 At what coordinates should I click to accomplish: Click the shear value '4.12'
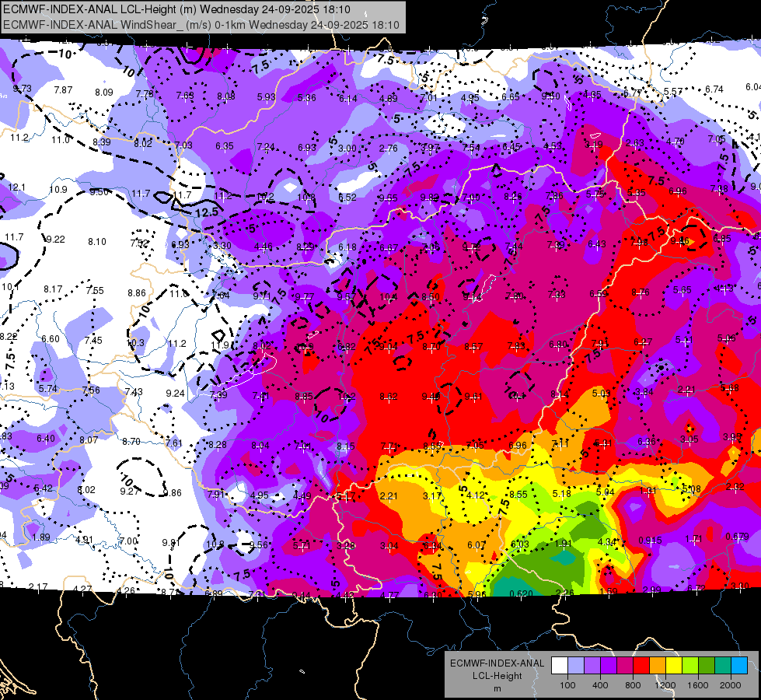pyautogui.click(x=476, y=495)
